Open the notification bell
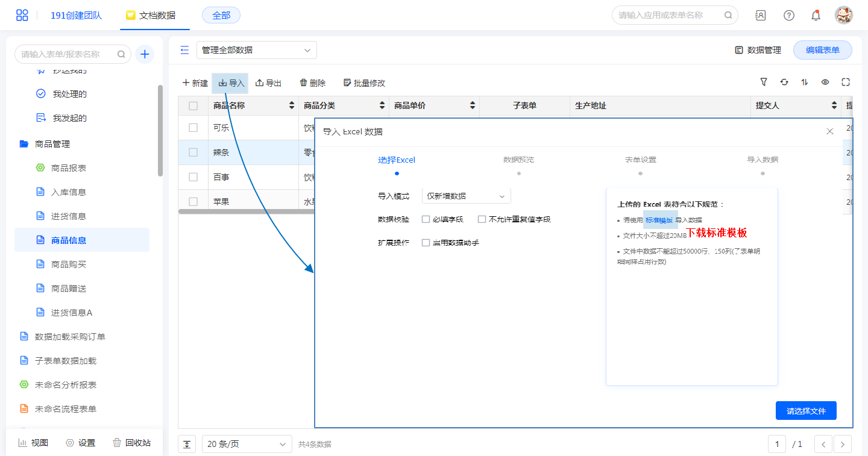 pos(816,16)
